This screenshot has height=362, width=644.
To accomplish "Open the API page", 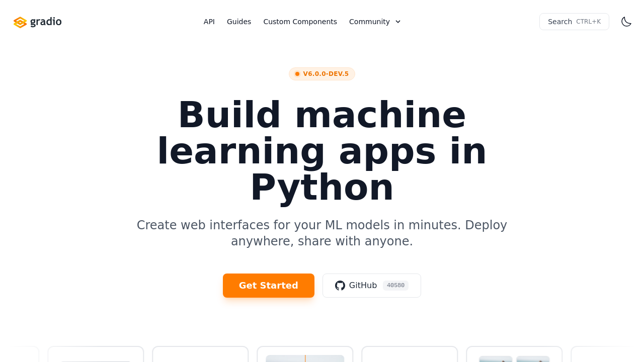I will pos(209,22).
